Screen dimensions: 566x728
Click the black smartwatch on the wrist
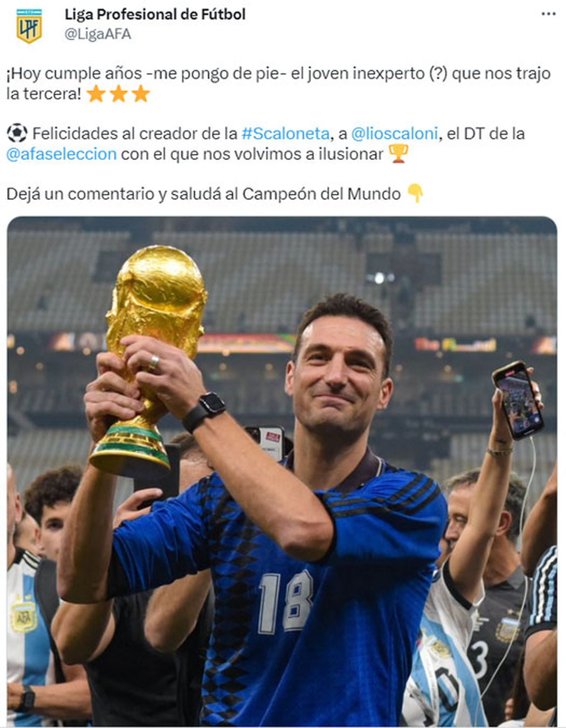[204, 411]
